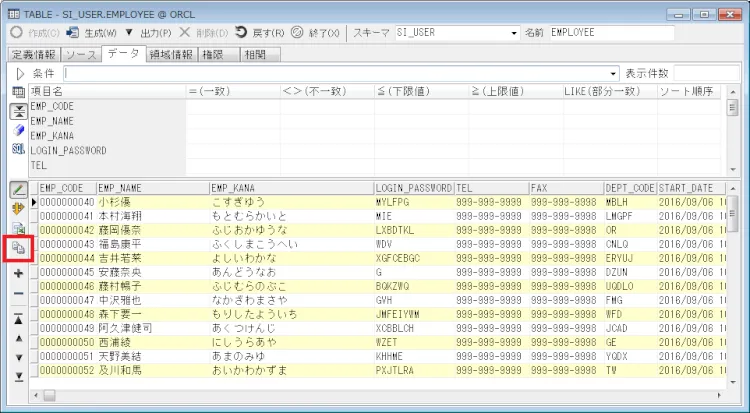Click the export sheet icon below commit arrow
The width and height of the screenshot is (750, 413).
point(18,229)
